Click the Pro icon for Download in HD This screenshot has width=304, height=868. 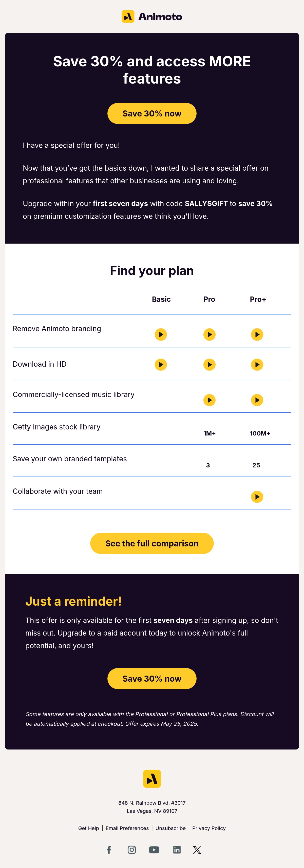click(x=210, y=364)
